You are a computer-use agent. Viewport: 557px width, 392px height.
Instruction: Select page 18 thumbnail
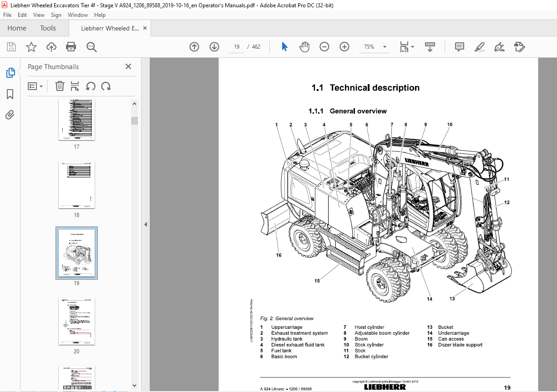(76, 185)
